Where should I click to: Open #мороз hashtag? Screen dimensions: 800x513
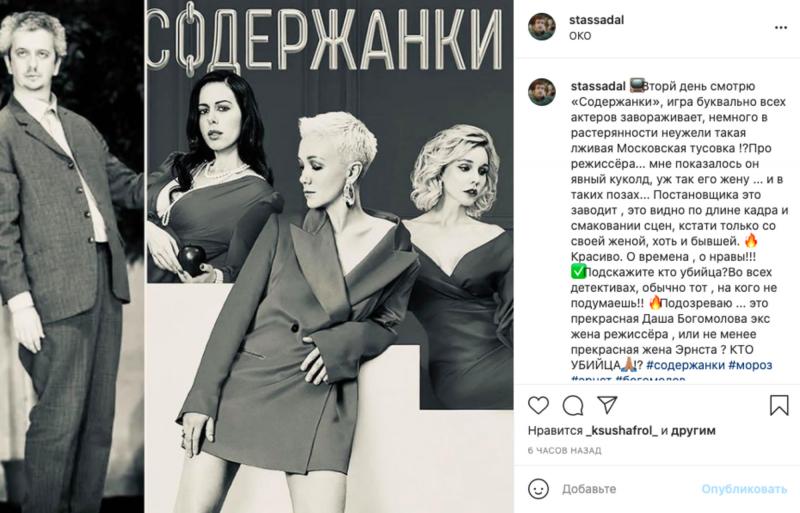click(750, 365)
